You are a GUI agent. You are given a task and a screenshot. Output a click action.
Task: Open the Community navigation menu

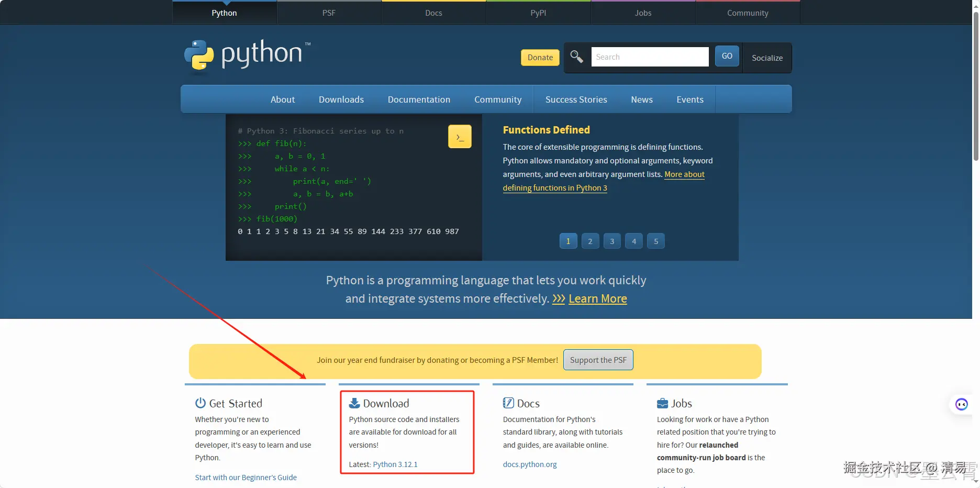498,99
